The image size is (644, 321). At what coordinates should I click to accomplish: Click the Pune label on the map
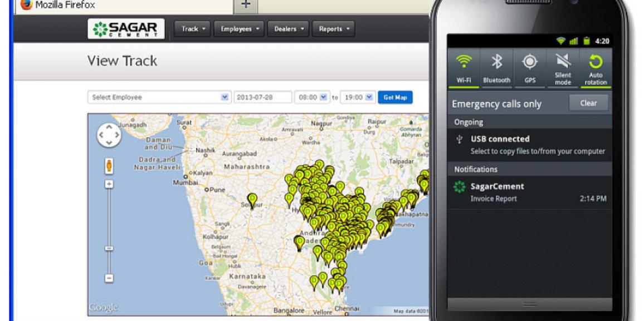point(217,190)
